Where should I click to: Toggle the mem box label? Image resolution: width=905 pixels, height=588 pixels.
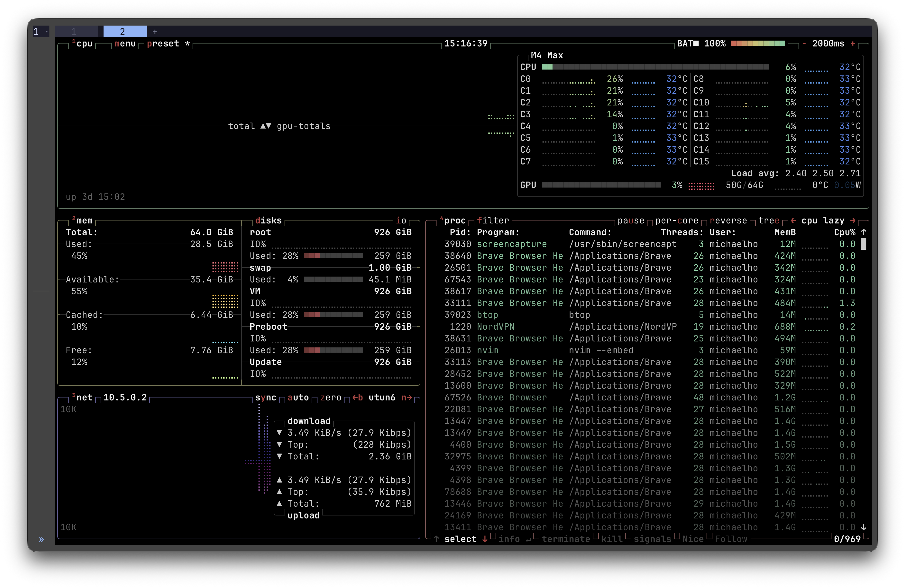[83, 220]
